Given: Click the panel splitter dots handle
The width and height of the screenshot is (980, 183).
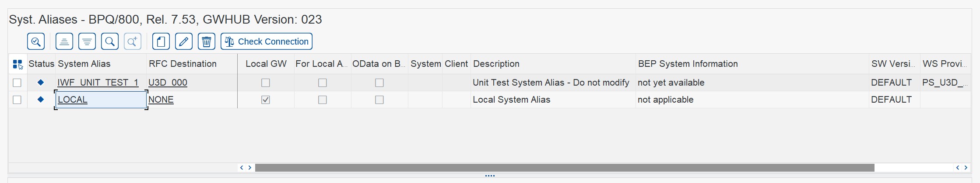Looking at the screenshot, I should 490,176.
